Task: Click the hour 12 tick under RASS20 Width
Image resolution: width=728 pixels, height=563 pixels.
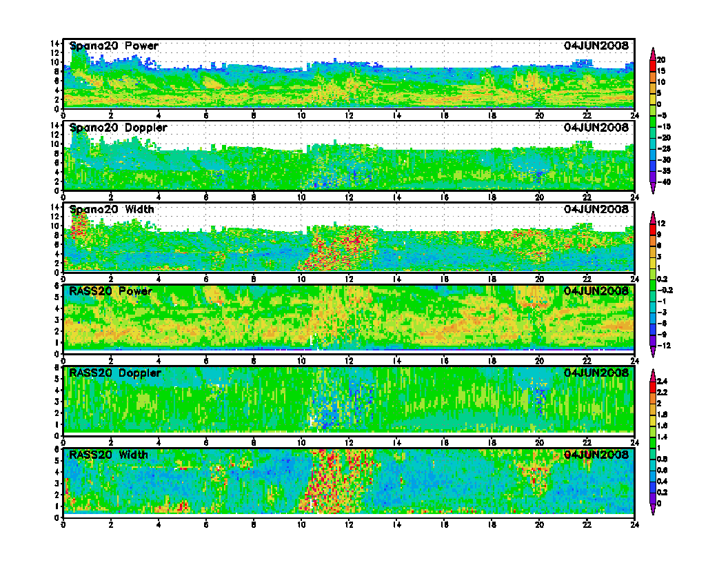Action: pos(349,521)
